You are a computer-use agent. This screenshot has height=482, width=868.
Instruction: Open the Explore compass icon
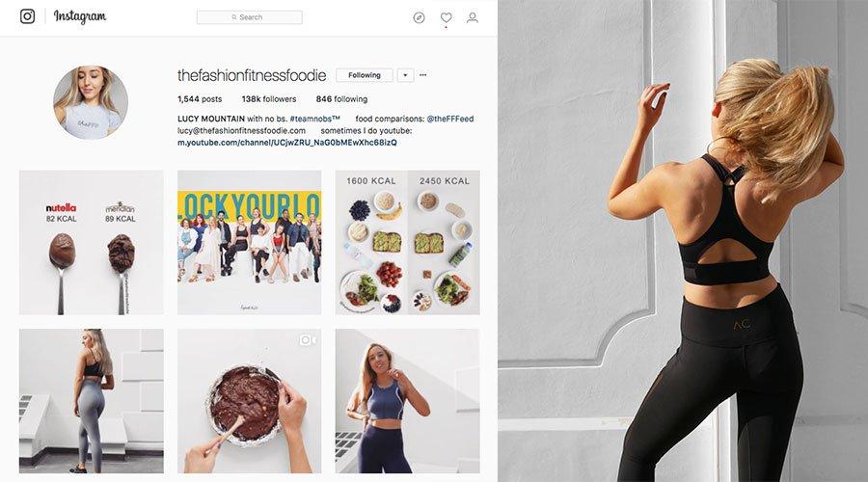pos(420,17)
